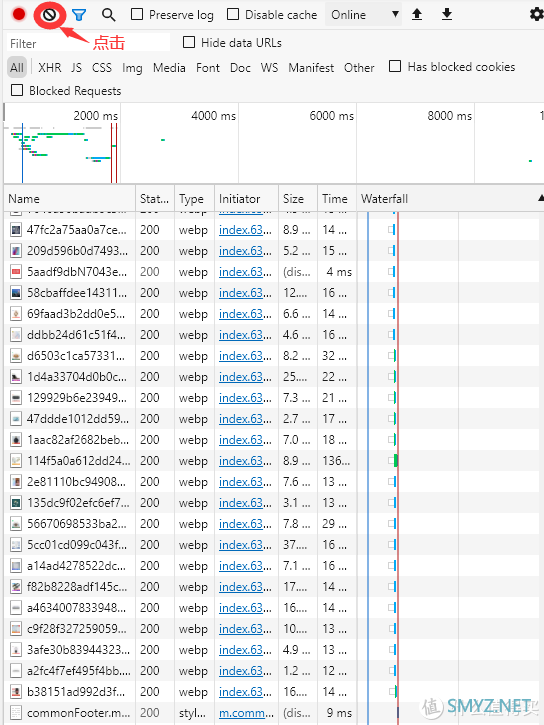
Task: Select file icon of 58cbaffdee14311 row
Action: [x=16, y=293]
